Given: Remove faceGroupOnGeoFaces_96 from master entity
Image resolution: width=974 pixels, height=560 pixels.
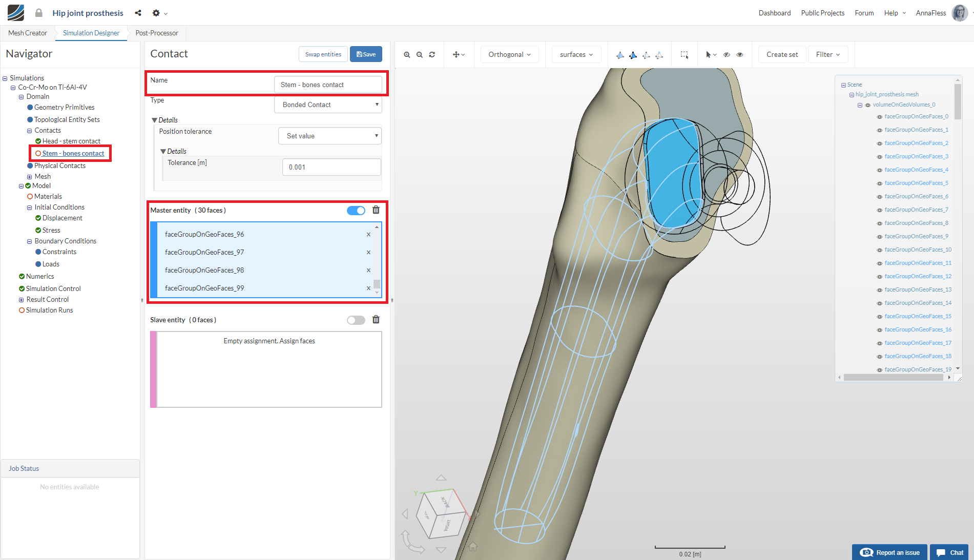Looking at the screenshot, I should click(368, 234).
